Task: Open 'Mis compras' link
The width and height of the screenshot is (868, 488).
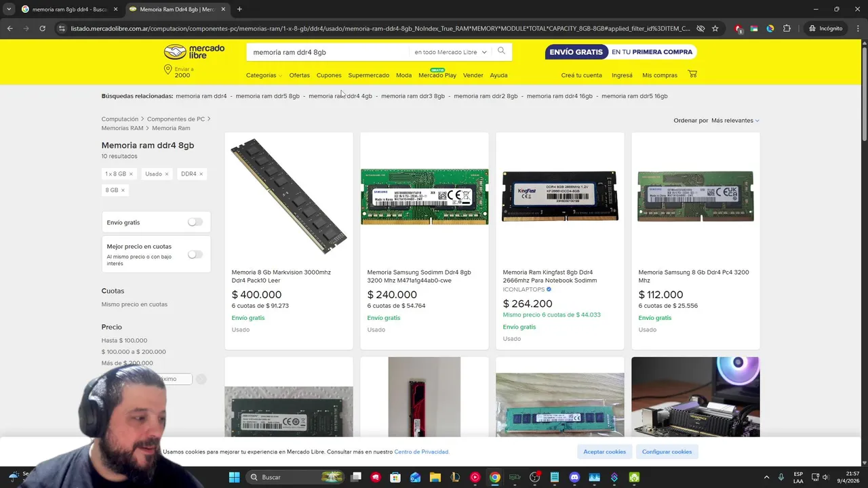Action: [660, 75]
